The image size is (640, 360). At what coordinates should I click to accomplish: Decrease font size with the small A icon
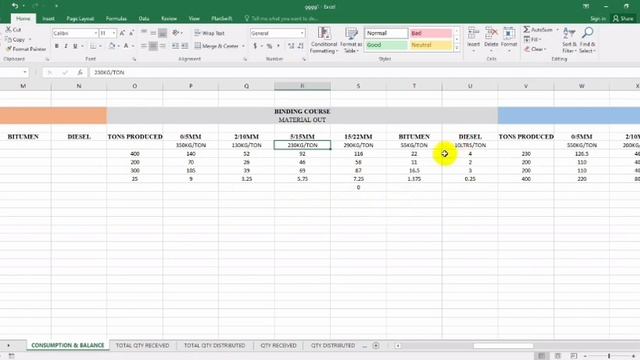(131, 33)
